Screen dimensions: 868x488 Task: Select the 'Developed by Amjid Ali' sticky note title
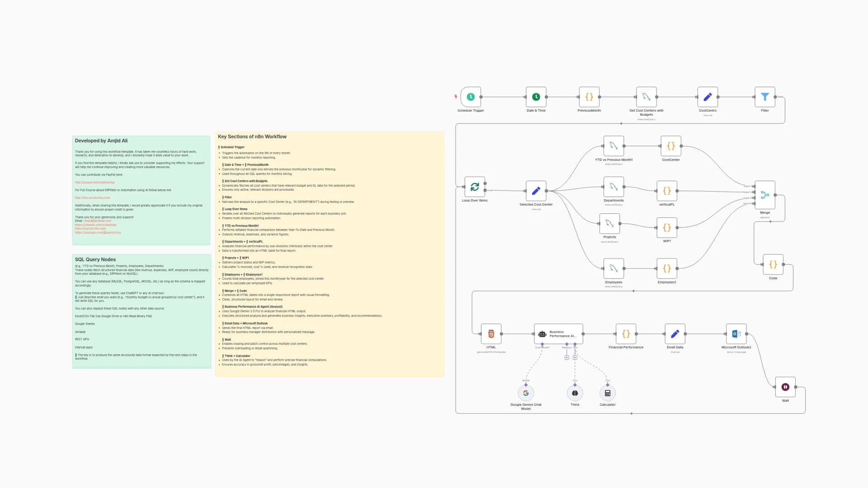click(x=101, y=141)
